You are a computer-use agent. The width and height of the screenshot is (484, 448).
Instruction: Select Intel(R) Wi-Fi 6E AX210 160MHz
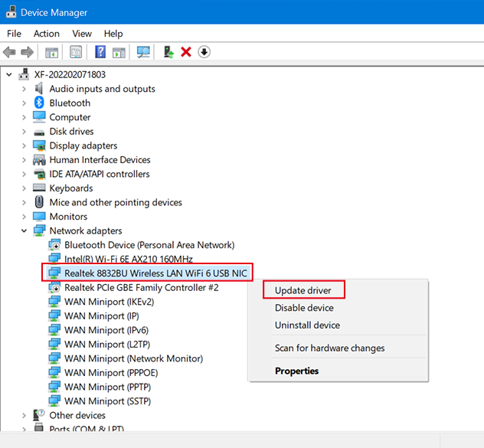coord(129,259)
